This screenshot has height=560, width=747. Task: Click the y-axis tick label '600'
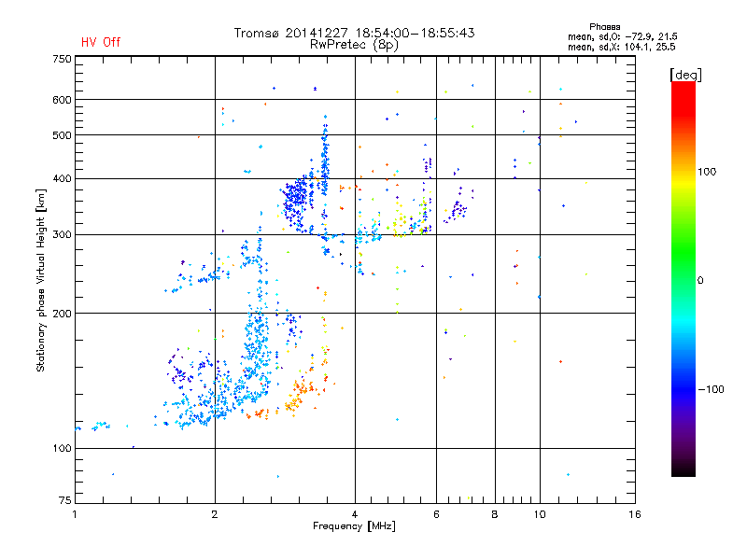coord(62,100)
